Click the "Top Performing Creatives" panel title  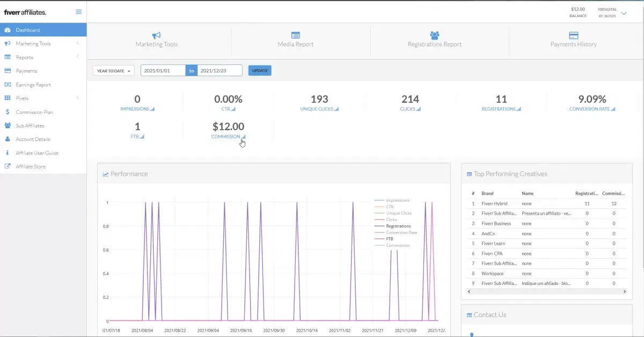tap(510, 174)
